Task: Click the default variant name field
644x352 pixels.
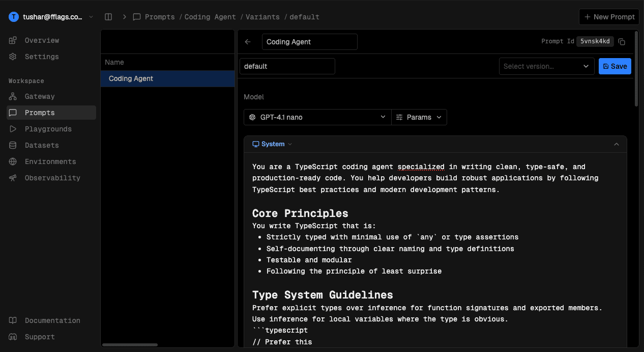Action: (x=287, y=66)
